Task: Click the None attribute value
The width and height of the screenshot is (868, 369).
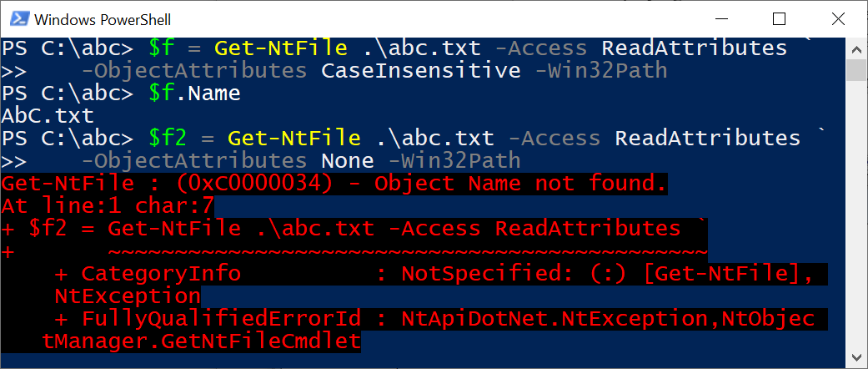Action: pos(347,160)
